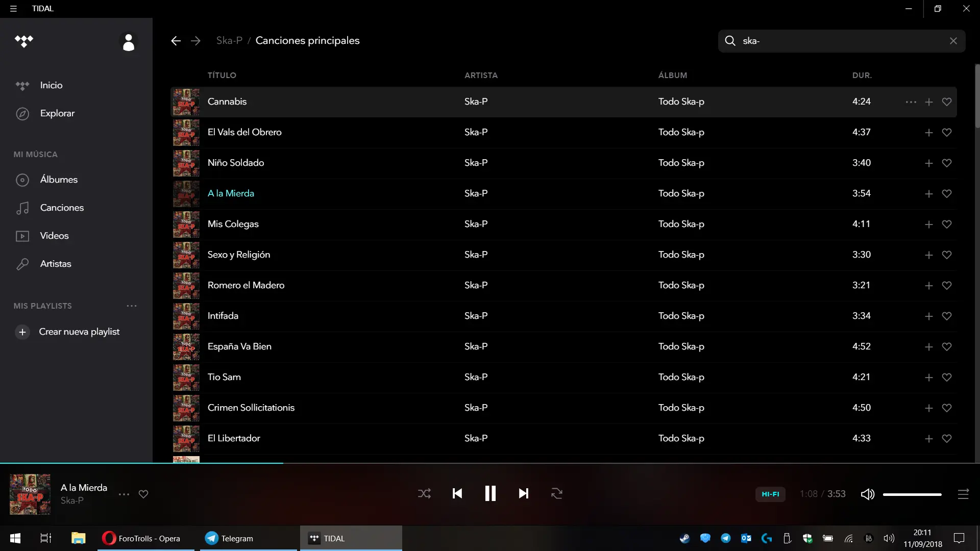Open Task View on taskbar

[46, 538]
